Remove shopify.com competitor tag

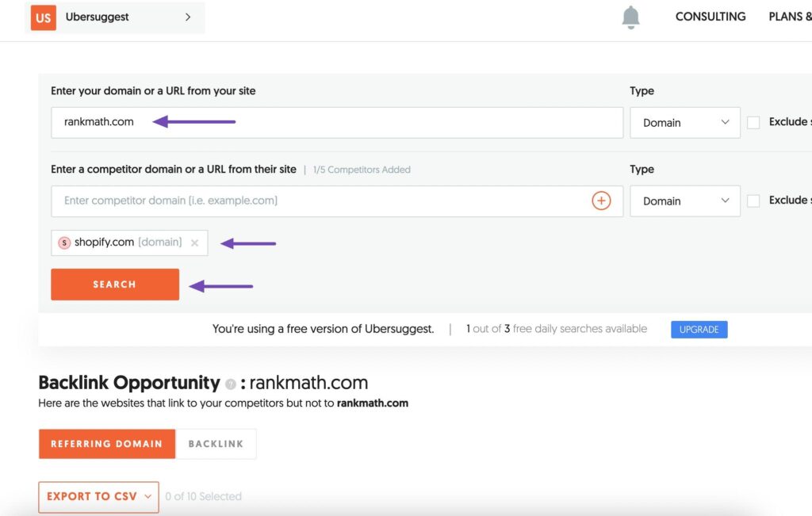pyautogui.click(x=195, y=243)
